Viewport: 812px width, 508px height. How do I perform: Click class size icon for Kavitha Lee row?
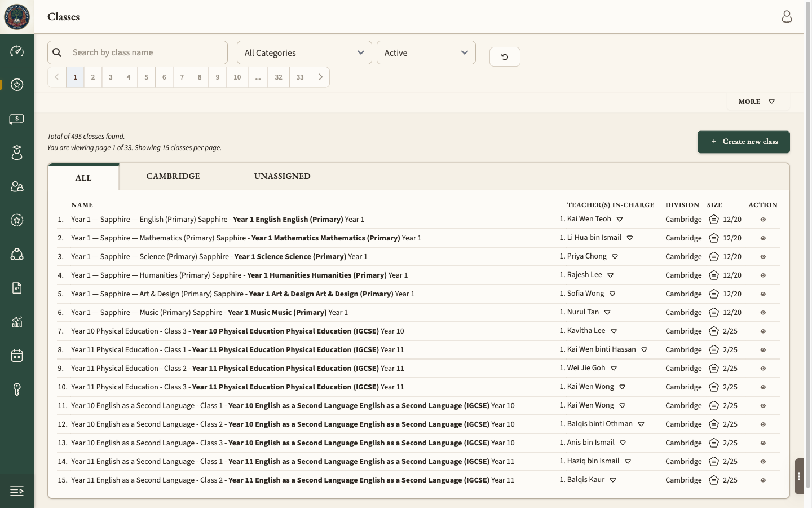(714, 331)
